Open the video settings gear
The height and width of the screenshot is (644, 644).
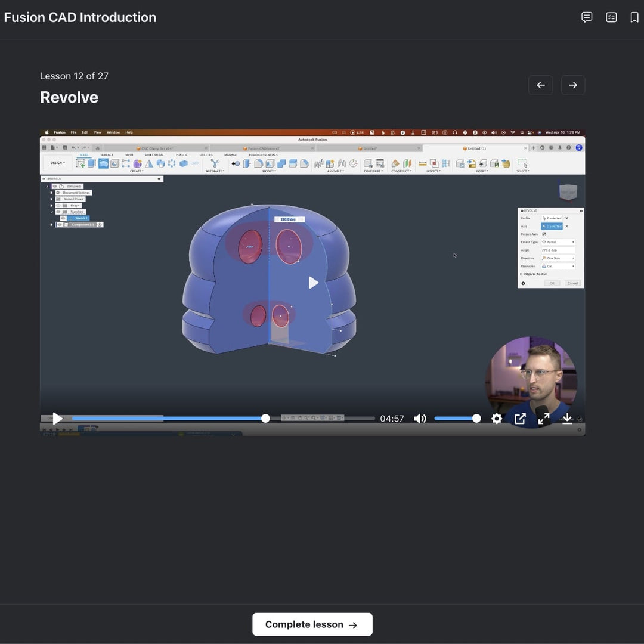[x=496, y=419]
